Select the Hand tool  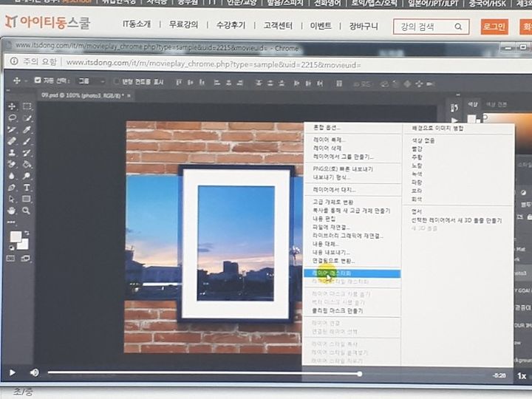coord(12,211)
